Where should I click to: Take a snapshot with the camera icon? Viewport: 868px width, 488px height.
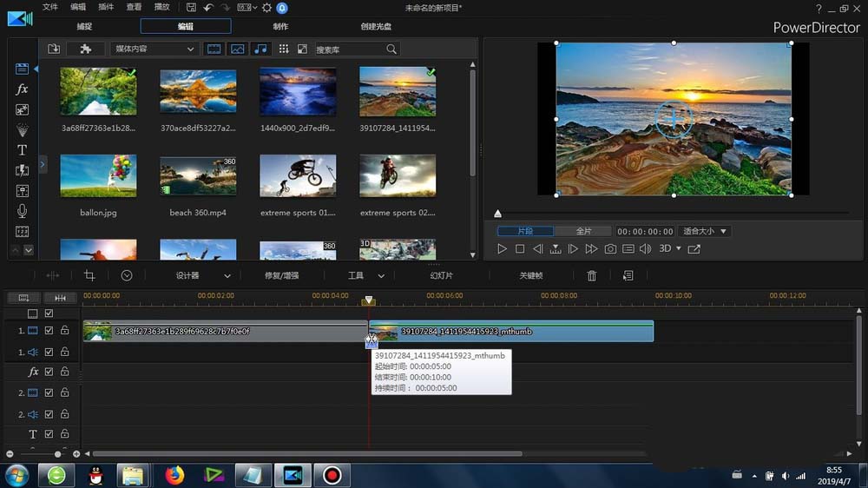point(610,249)
